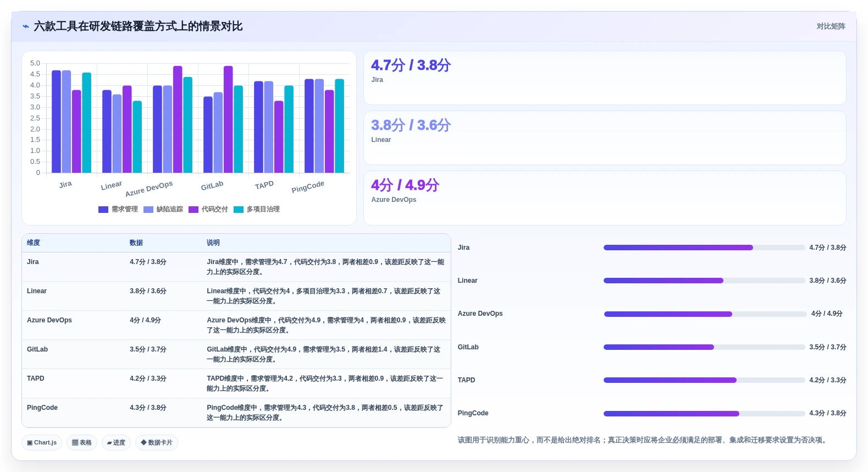Toggle the 代码交付 legend swatch
The image size is (868, 472).
[193, 210]
